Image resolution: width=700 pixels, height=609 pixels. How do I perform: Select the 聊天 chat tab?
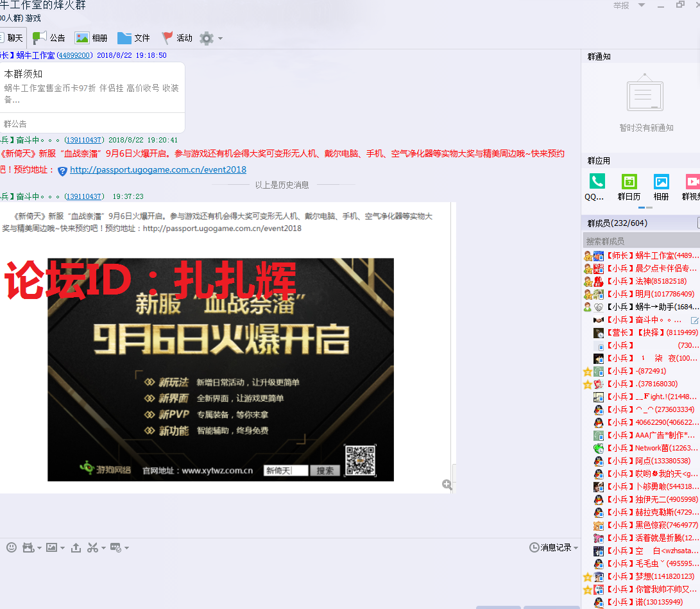tap(12, 38)
